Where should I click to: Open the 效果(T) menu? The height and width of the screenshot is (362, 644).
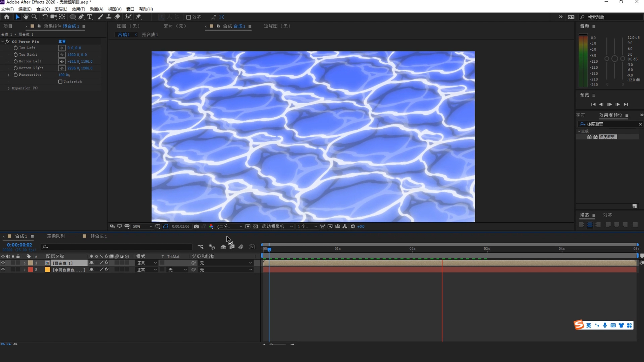[x=78, y=9]
